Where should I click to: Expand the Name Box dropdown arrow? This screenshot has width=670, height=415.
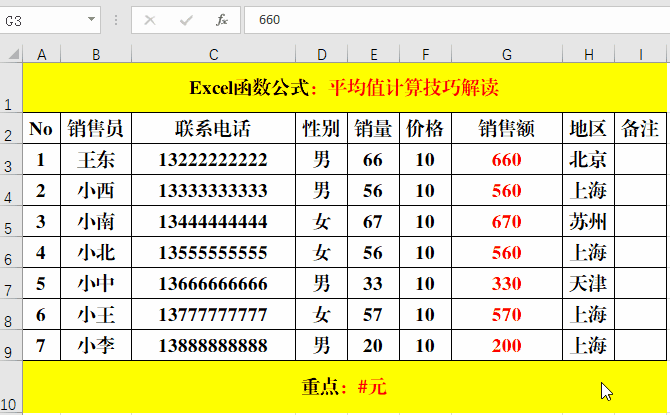(x=91, y=20)
